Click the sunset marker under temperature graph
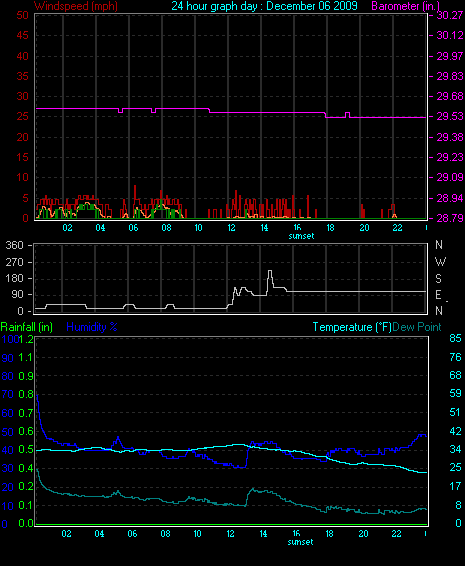 pyautogui.click(x=300, y=542)
